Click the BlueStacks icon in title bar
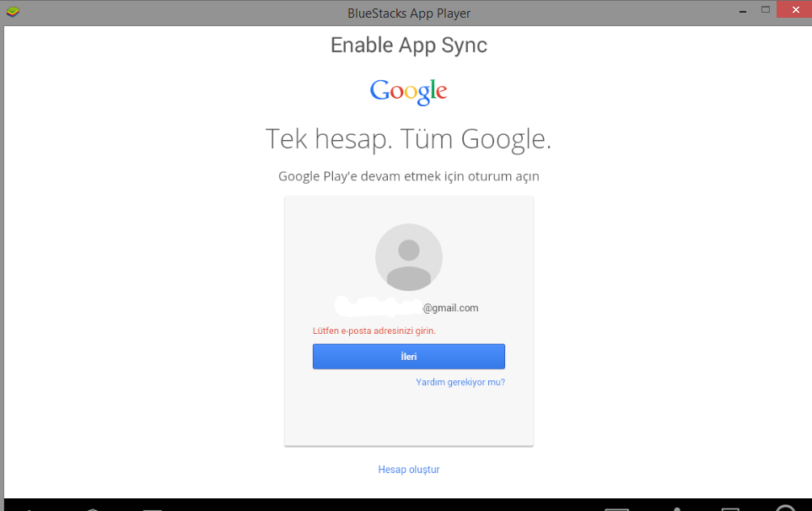The width and height of the screenshot is (812, 511). (13, 11)
